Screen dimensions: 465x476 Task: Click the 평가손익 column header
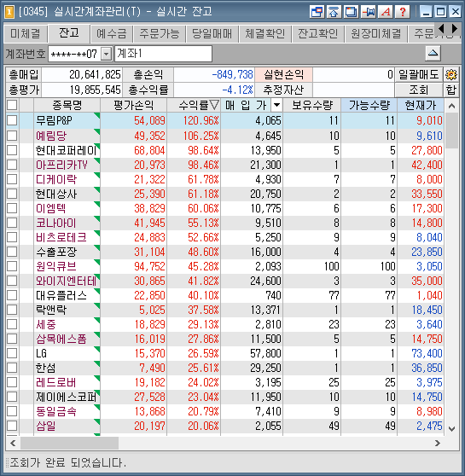(134, 105)
